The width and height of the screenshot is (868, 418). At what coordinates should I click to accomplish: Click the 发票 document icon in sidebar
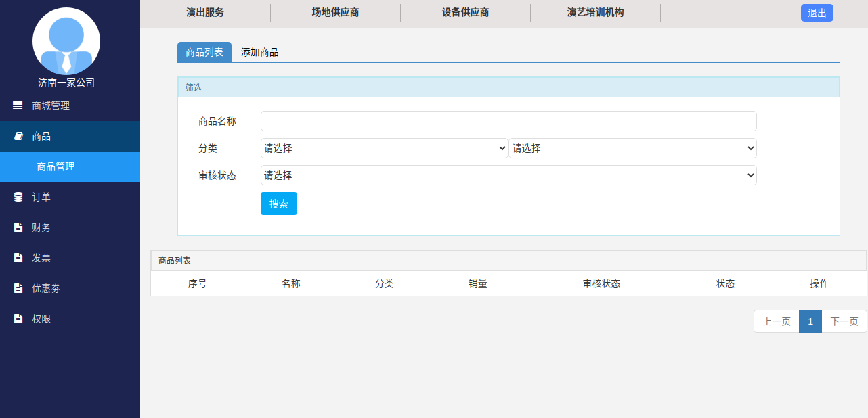[18, 258]
